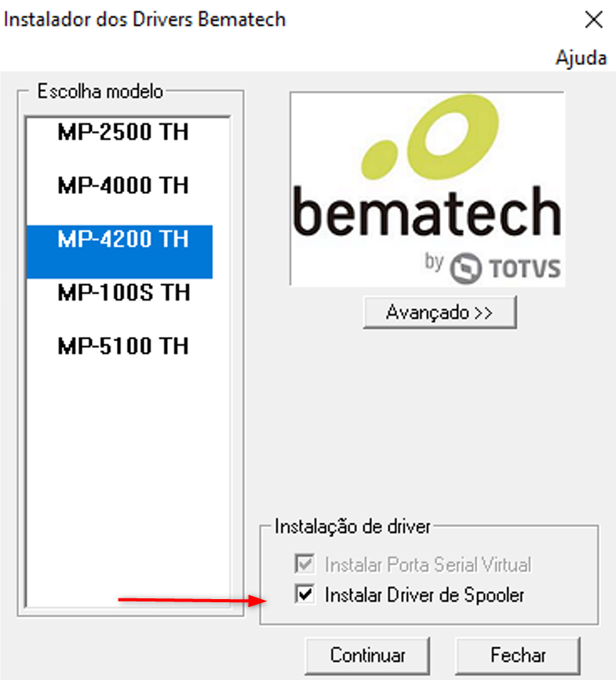Toggle Instalar Driver de Spooler checkbox
Screen dimensions: 616x680
tap(305, 595)
